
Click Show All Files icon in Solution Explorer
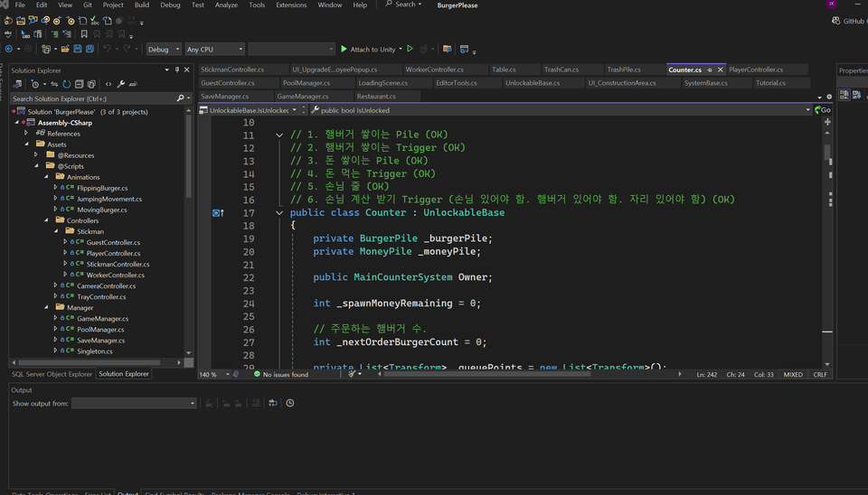[x=91, y=84]
